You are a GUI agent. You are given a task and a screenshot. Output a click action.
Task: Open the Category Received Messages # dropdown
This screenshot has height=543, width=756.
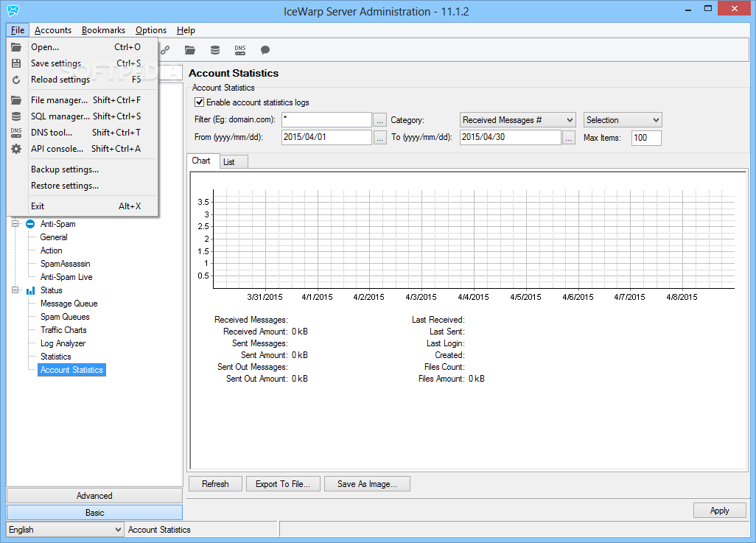click(x=518, y=120)
